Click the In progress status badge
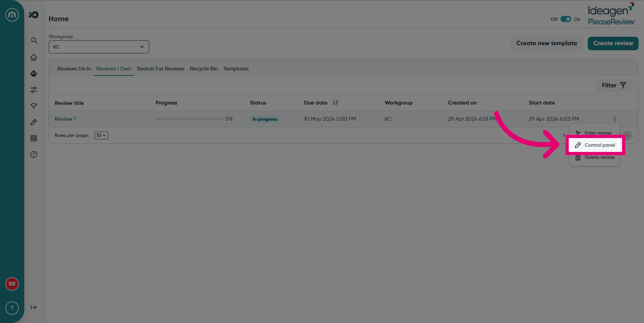 tap(265, 119)
